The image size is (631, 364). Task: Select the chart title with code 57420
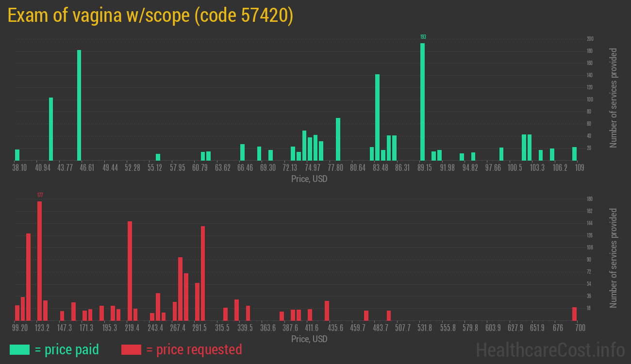(x=150, y=16)
